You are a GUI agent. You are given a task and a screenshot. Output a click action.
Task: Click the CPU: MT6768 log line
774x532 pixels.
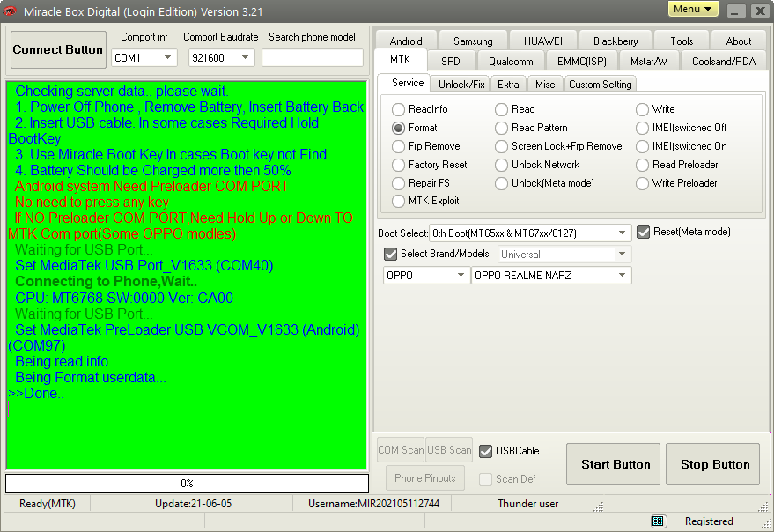pos(124,298)
